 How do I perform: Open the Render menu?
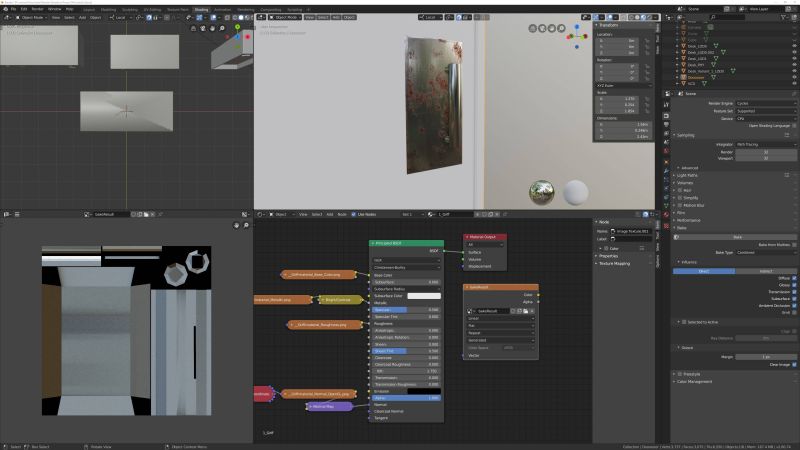(x=37, y=9)
